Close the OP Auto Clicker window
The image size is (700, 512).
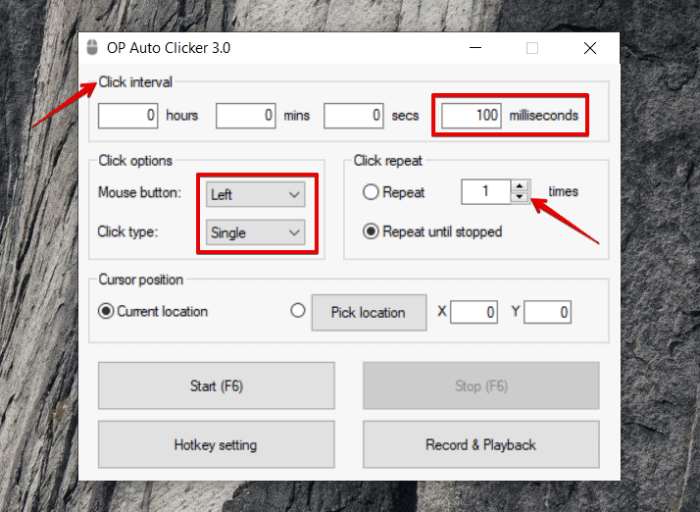(590, 48)
